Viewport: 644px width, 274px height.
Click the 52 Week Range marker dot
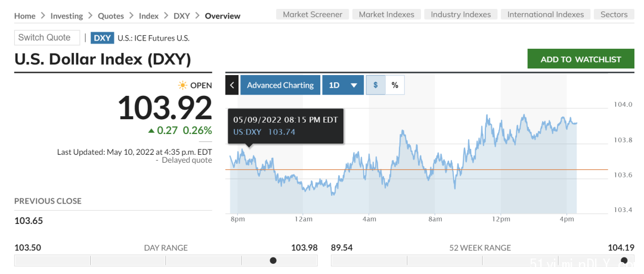click(x=624, y=260)
